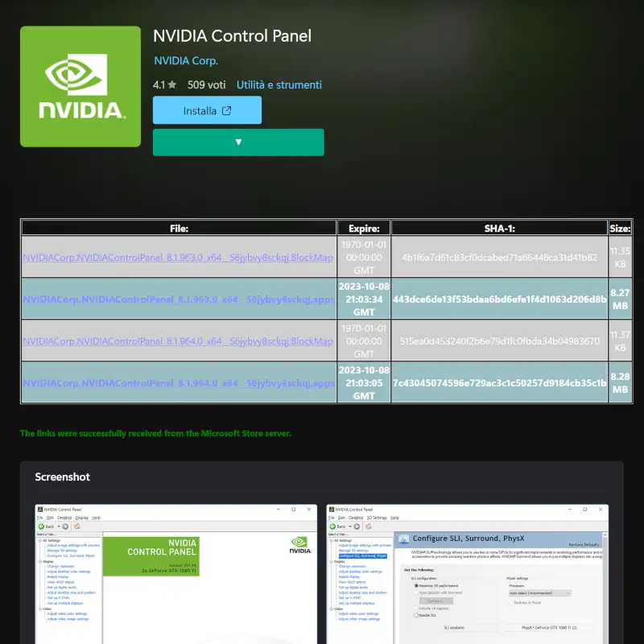This screenshot has height=644, width=644.
Task: Click the SHA-1: column header
Action: click(x=499, y=228)
